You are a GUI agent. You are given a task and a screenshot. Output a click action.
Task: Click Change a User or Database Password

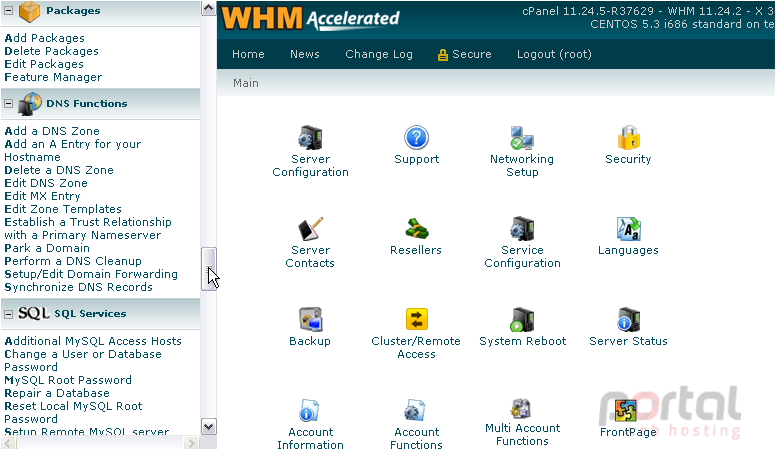[83, 360]
